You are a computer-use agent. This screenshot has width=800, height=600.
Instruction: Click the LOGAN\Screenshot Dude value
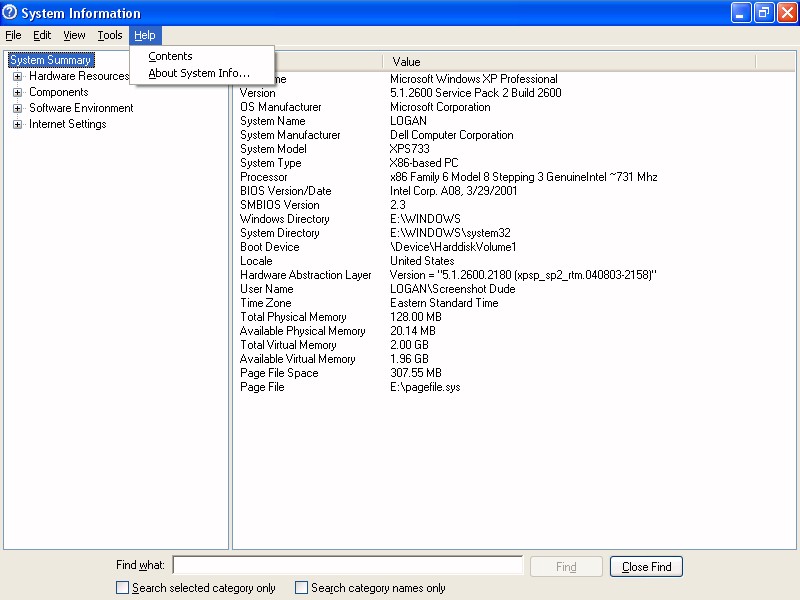pyautogui.click(x=453, y=289)
